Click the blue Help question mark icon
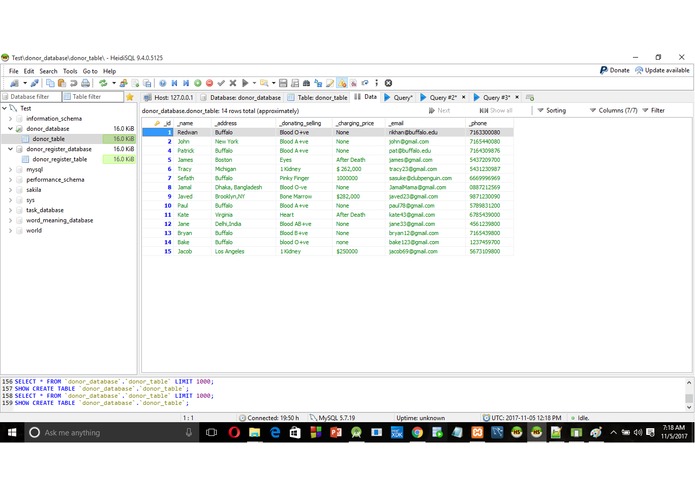The width and height of the screenshot is (695, 494). [163, 83]
